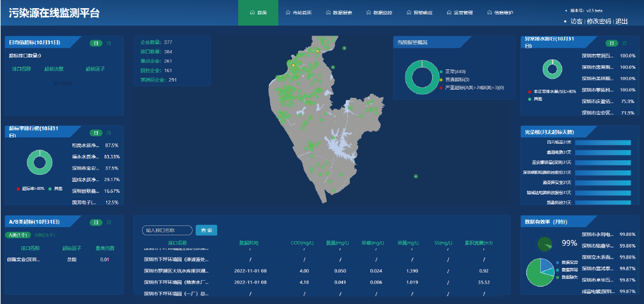Image resolution: width=644 pixels, height=304 pixels.
Task: Click the icon next to 市站首页
Action: click(288, 12)
